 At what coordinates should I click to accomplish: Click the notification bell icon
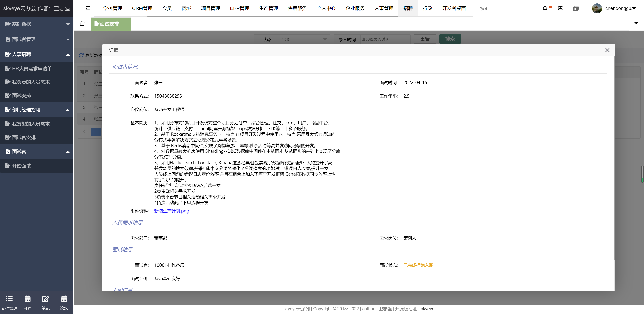pyautogui.click(x=545, y=8)
